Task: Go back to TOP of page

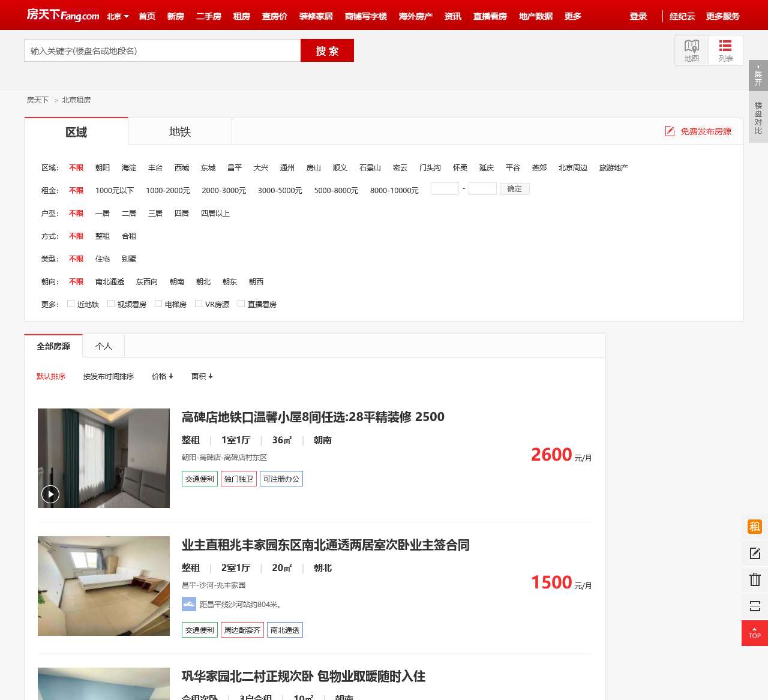Action: click(x=755, y=633)
